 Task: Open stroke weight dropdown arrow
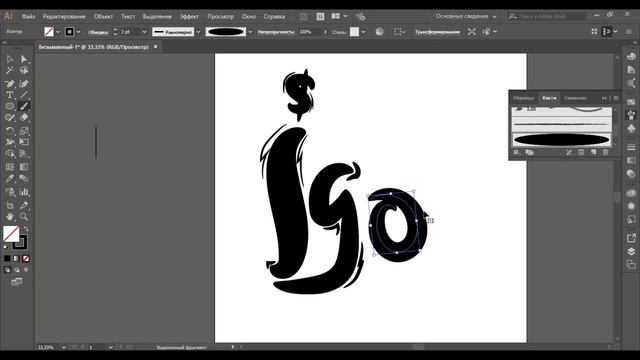(x=144, y=32)
